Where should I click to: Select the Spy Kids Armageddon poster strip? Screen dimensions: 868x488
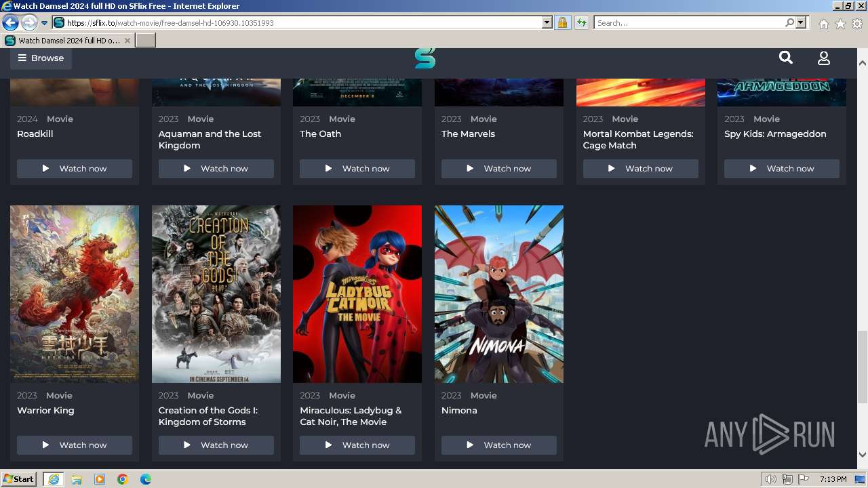tap(782, 93)
